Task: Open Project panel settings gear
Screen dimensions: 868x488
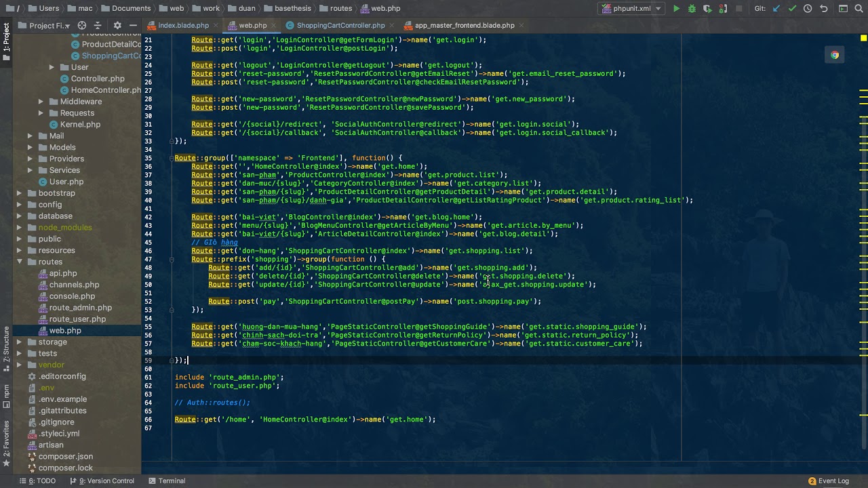Action: (x=117, y=26)
